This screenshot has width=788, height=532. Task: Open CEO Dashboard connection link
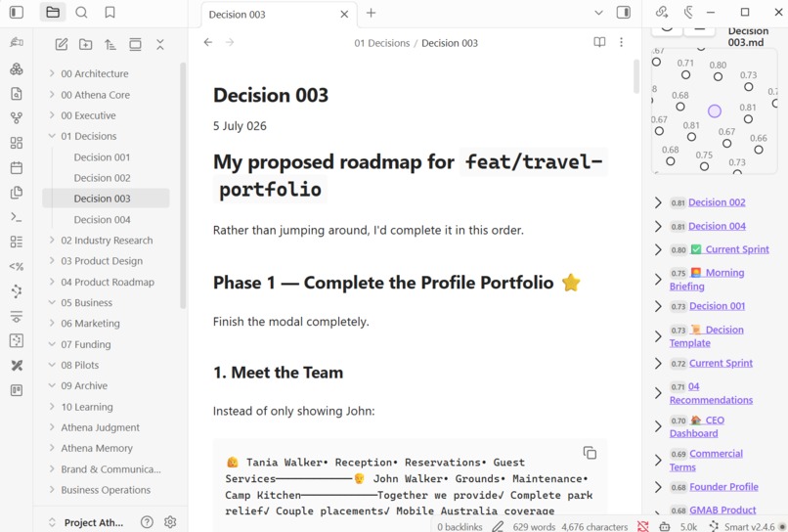[x=697, y=426]
